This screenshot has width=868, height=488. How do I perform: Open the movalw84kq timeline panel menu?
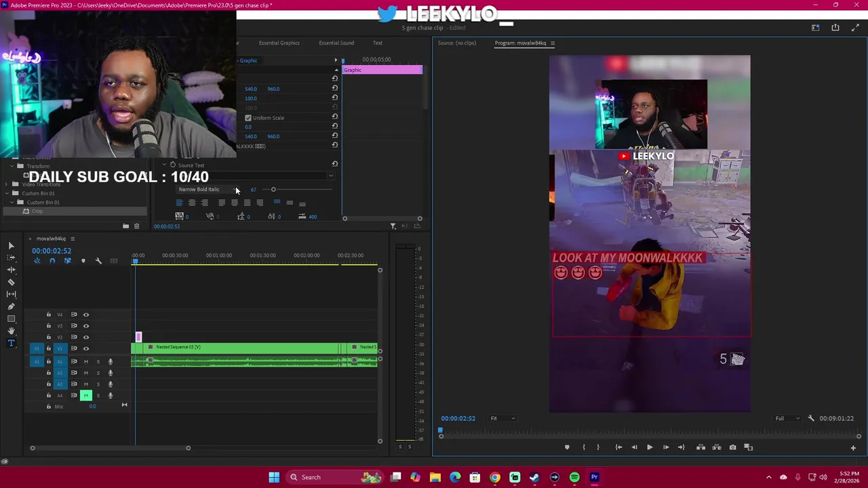pyautogui.click(x=73, y=239)
